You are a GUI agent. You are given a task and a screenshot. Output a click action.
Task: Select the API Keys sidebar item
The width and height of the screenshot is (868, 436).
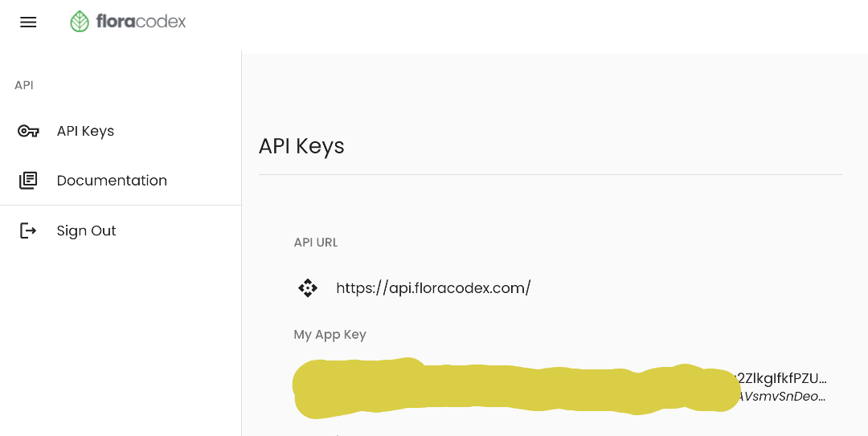85,131
